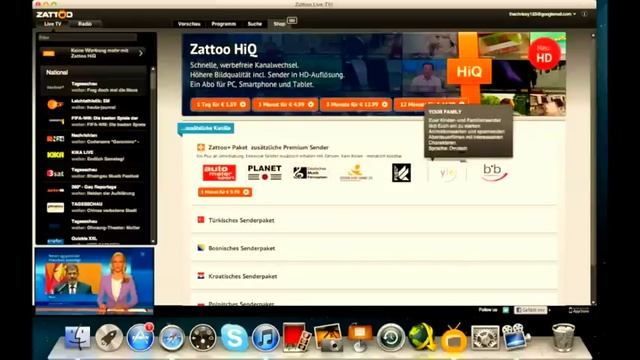Expand the Kroatisches Senderpaket section
This screenshot has height=360, width=640.
click(373, 276)
